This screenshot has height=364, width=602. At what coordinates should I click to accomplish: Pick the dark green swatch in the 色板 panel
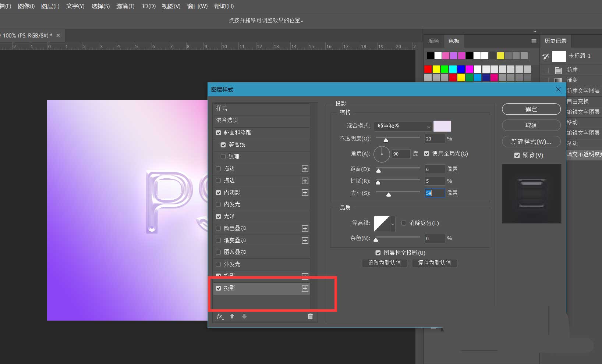[x=469, y=78]
